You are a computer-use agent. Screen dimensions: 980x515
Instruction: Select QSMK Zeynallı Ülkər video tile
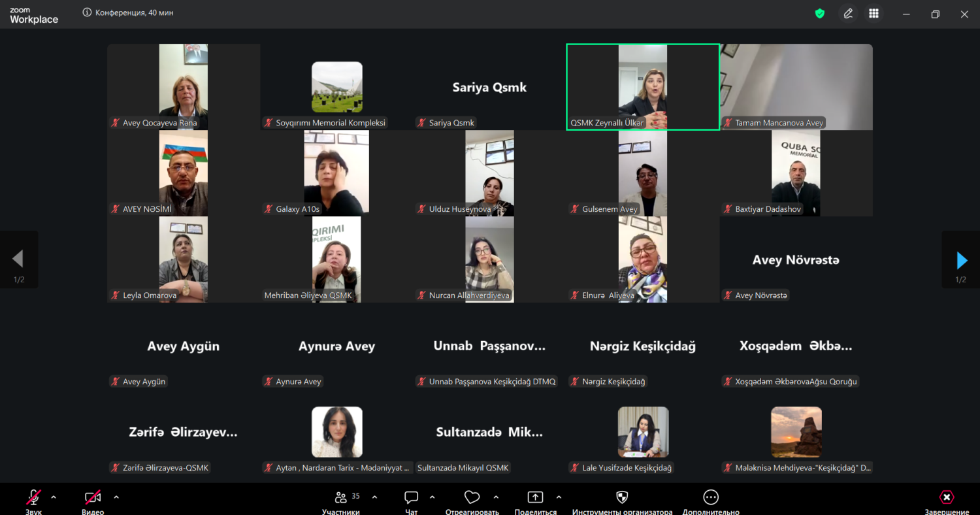coord(642,87)
